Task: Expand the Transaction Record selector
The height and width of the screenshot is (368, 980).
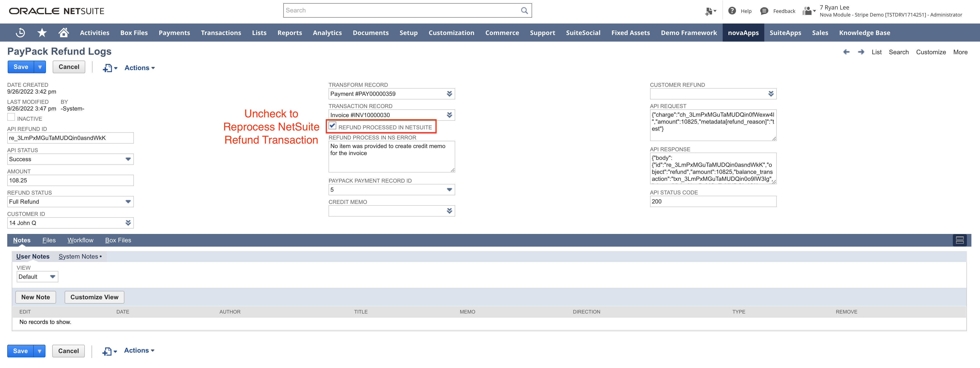Action: click(x=449, y=115)
